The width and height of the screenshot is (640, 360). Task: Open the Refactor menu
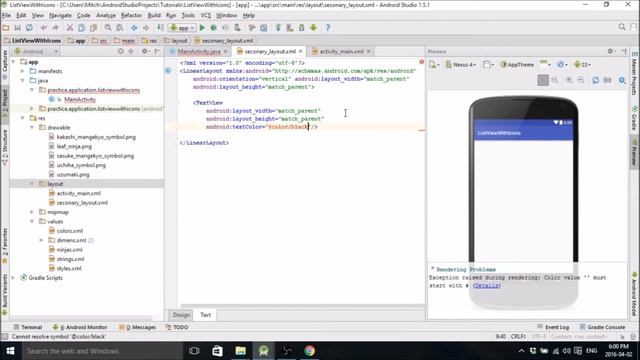(131, 16)
